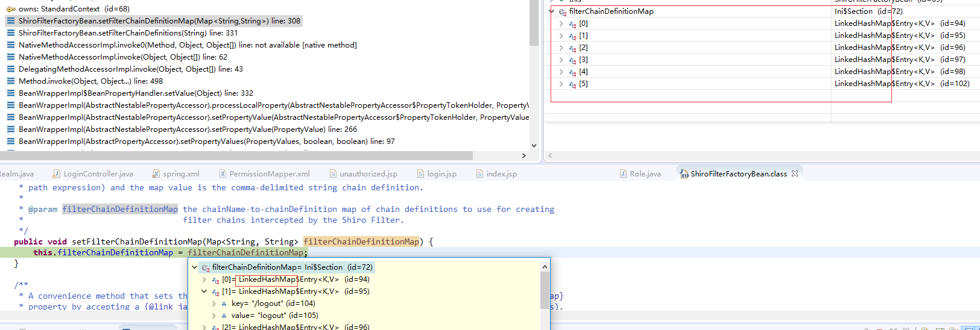Click scroll down arrow of stack pane
Viewport: 980px width, 330px height.
(x=534, y=145)
